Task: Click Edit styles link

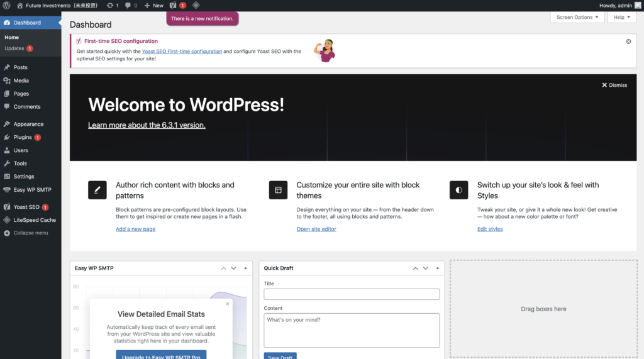Action: (490, 229)
